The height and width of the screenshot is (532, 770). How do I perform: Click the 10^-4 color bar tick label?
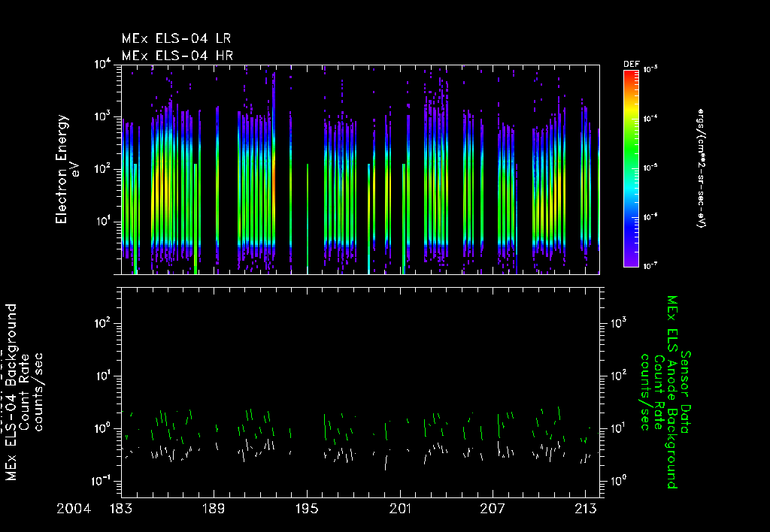650,118
